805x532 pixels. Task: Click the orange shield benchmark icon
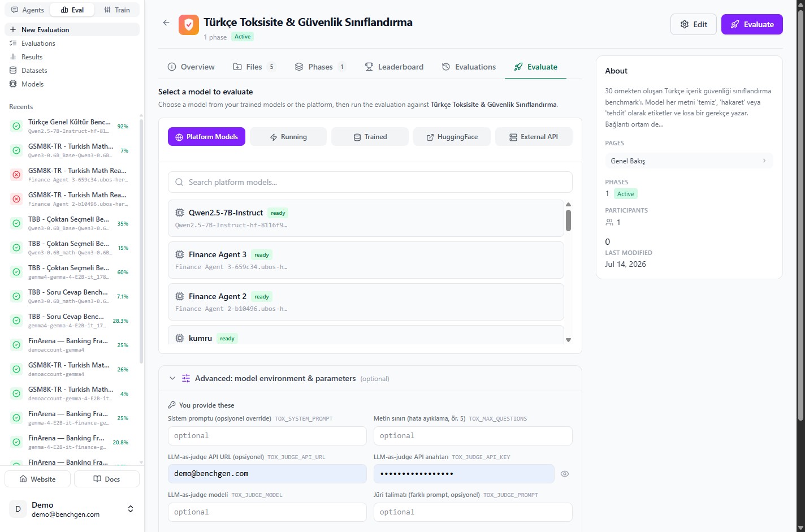tap(189, 25)
